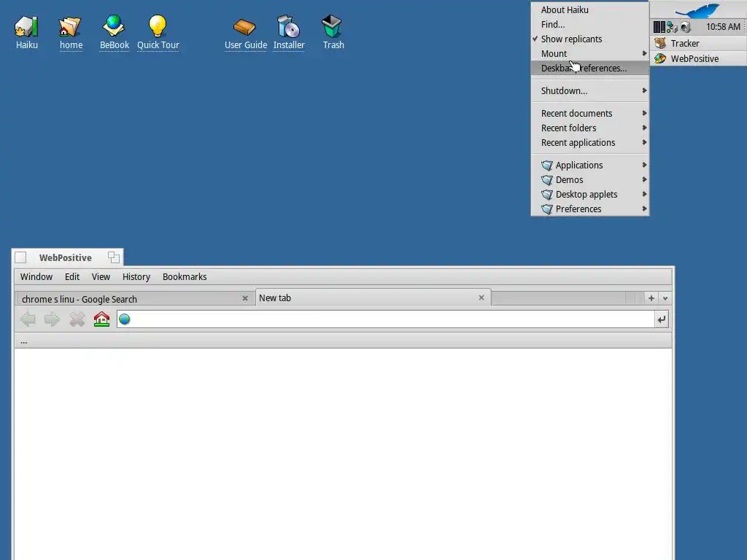Screen dimensions: 747x560
Task: Expand Recent folders submenu
Action: click(x=589, y=128)
